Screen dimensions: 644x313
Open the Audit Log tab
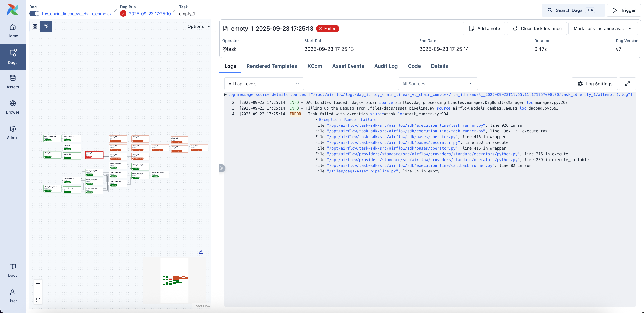pos(386,66)
